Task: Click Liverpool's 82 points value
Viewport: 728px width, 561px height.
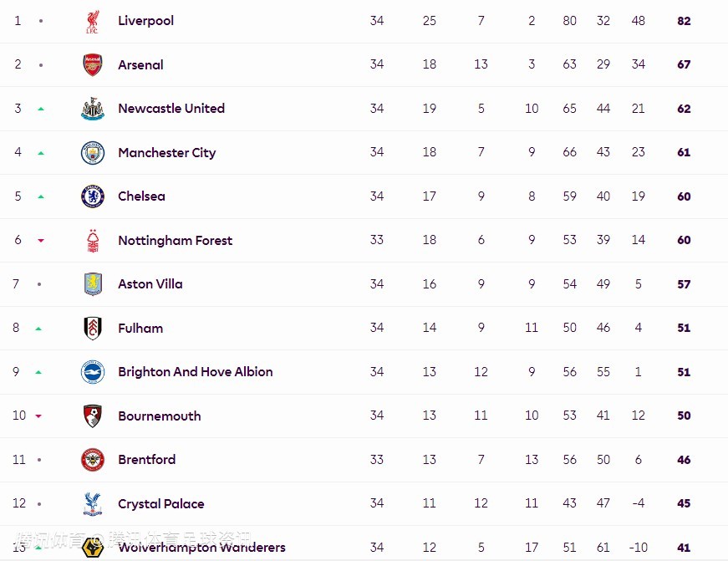Action: click(684, 21)
